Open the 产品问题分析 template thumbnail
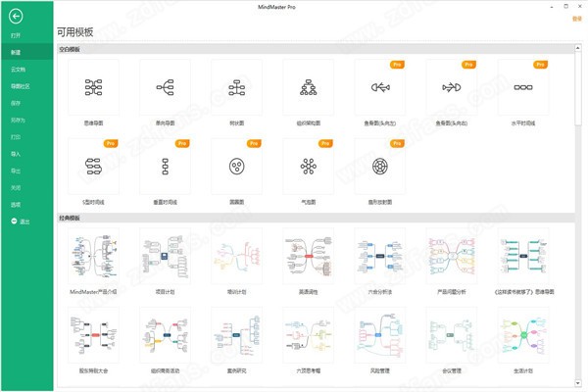Image resolution: width=588 pixels, height=392 pixels. point(452,256)
